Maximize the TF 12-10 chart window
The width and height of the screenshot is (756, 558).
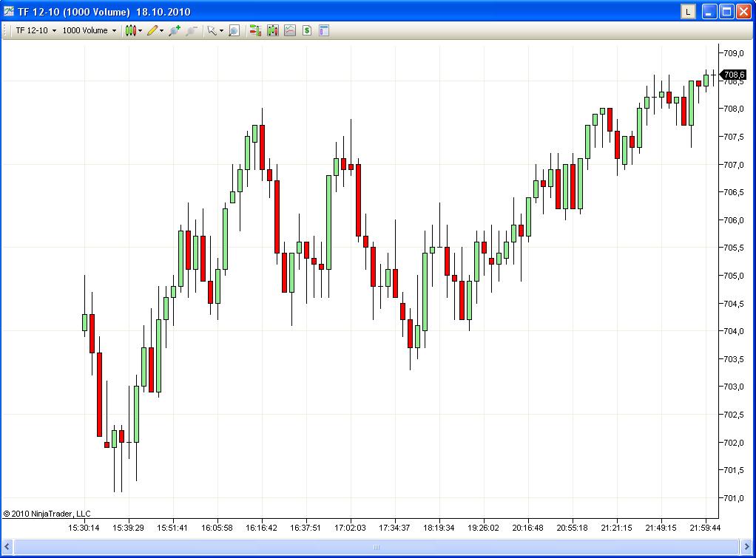[x=726, y=12]
